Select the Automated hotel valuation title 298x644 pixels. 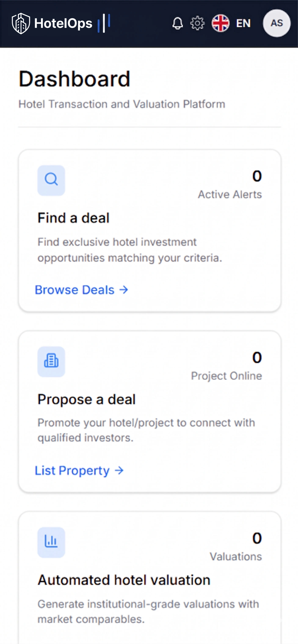[124, 580]
